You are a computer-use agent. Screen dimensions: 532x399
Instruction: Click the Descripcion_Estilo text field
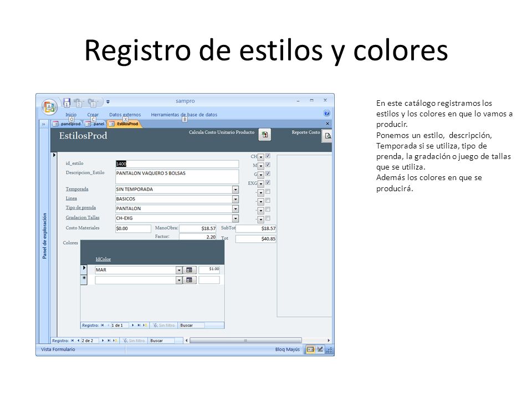click(x=177, y=177)
